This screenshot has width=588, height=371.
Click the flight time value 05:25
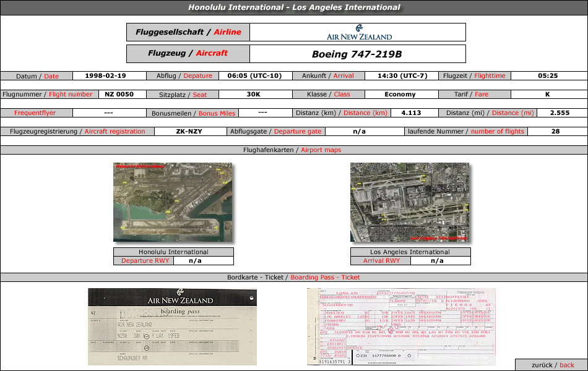[548, 75]
